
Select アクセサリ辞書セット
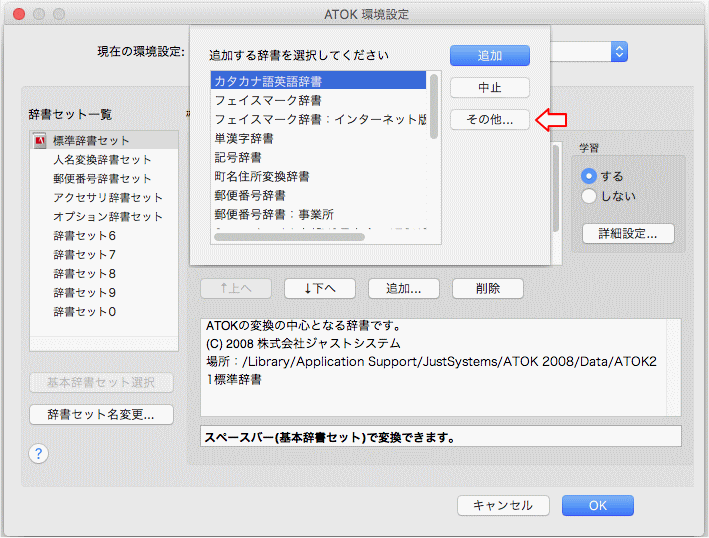[x=104, y=198]
